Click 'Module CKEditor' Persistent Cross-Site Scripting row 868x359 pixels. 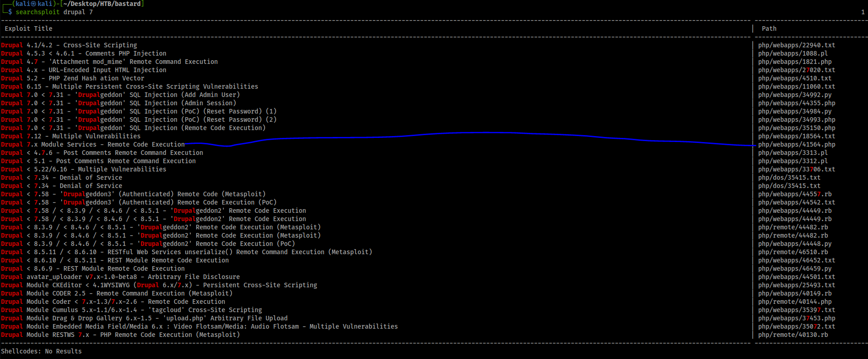coord(159,285)
